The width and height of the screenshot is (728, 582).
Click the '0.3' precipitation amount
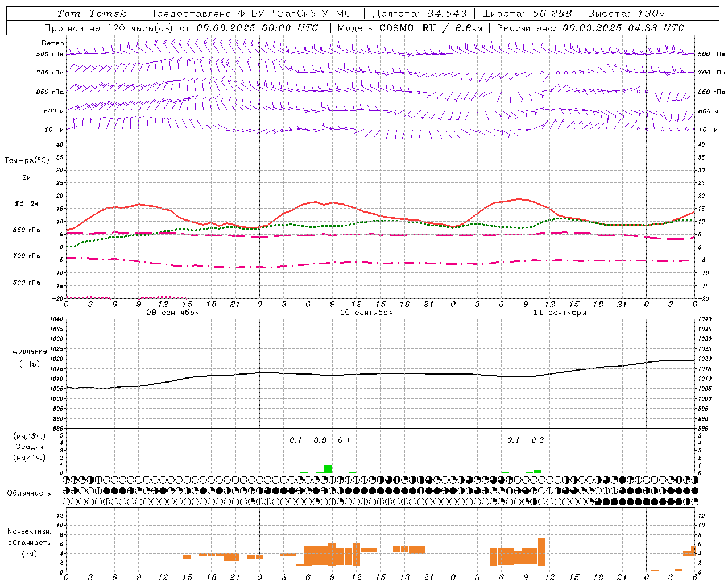pos(537,440)
